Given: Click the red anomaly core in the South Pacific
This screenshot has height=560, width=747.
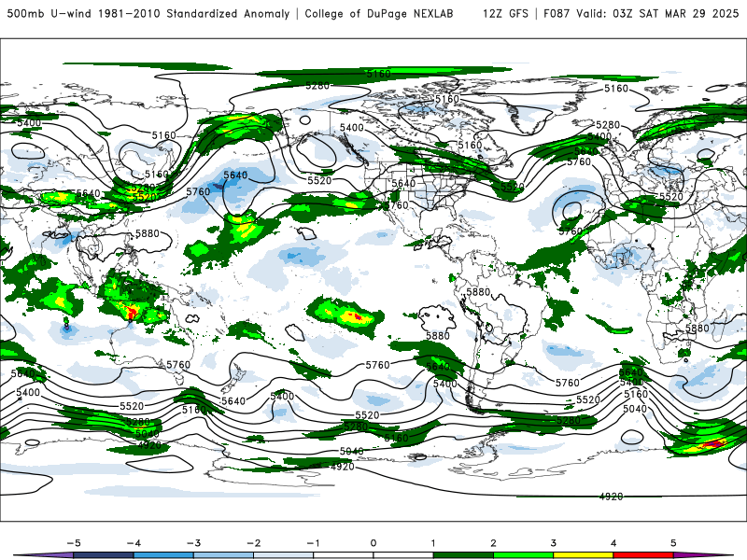Looking at the screenshot, I should [356, 315].
